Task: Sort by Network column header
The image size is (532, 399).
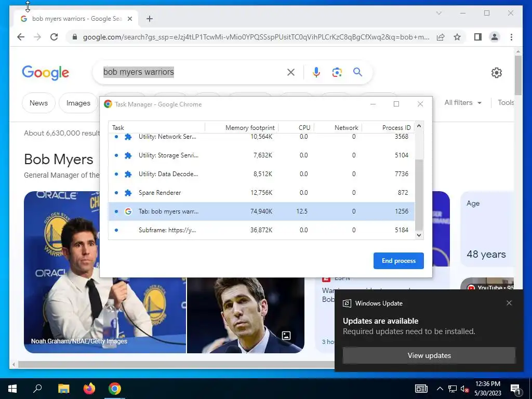Action: 338,128
